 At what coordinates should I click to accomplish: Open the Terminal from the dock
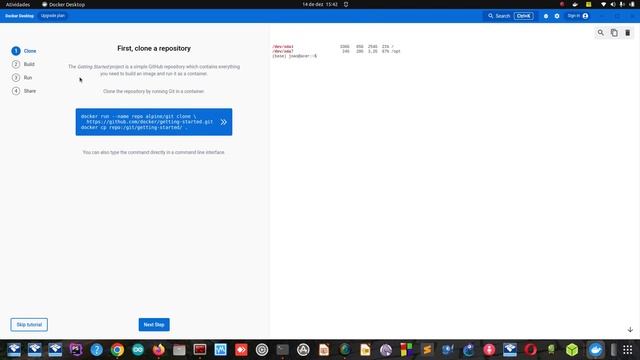click(282, 350)
